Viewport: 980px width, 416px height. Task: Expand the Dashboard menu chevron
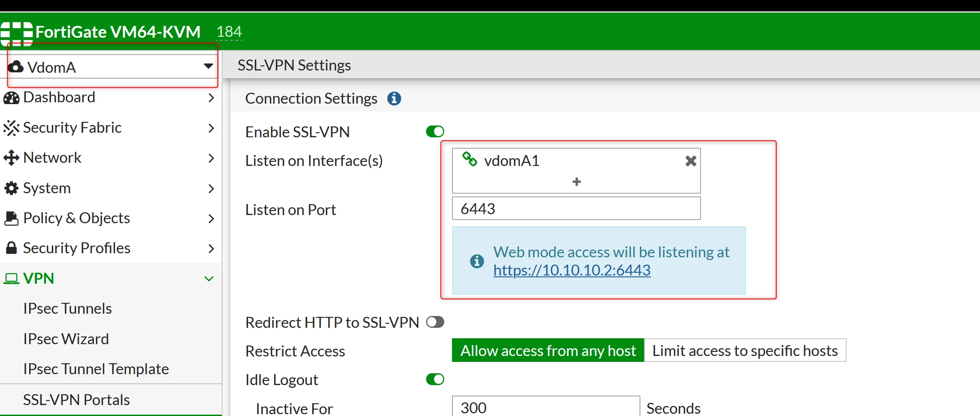tap(211, 98)
